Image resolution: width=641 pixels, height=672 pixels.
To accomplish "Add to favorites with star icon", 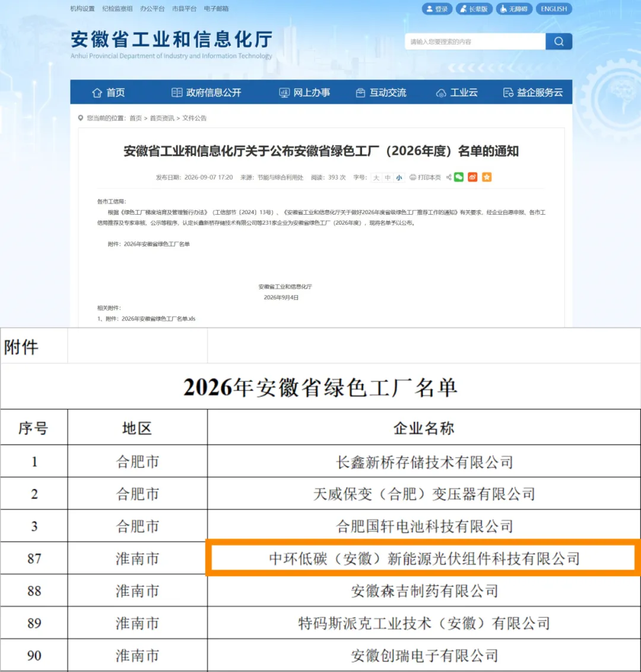I will (487, 177).
